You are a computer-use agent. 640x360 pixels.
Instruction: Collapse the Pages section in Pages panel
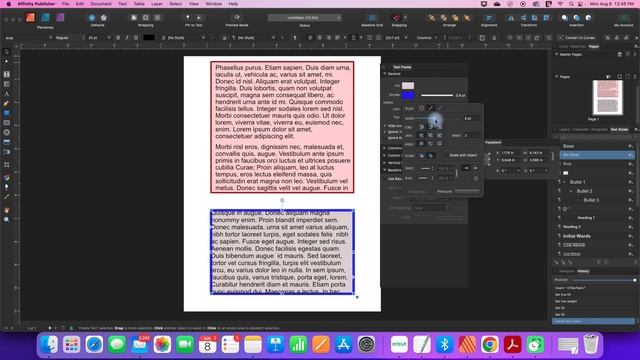click(556, 76)
